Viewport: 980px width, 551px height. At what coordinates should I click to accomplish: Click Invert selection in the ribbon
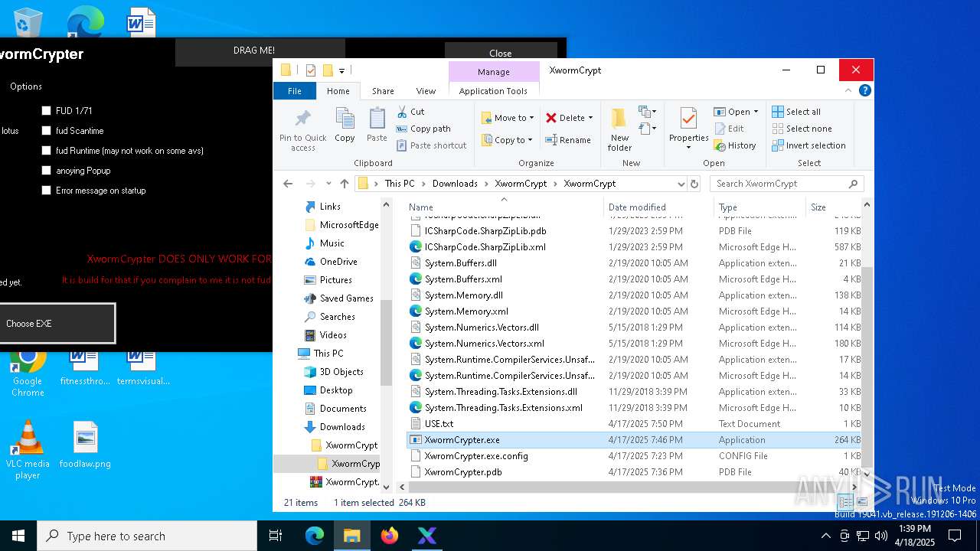(x=808, y=145)
